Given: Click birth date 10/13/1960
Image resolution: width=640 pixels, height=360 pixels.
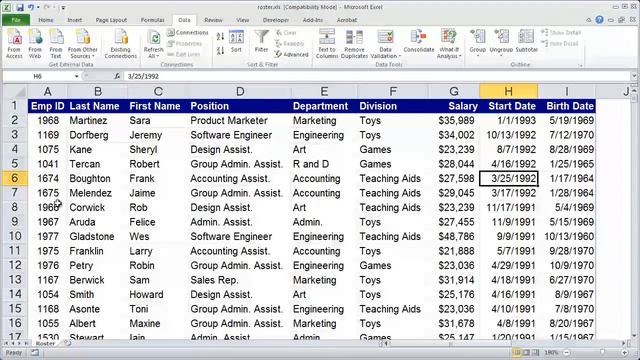Looking at the screenshot, I should pos(567,236).
